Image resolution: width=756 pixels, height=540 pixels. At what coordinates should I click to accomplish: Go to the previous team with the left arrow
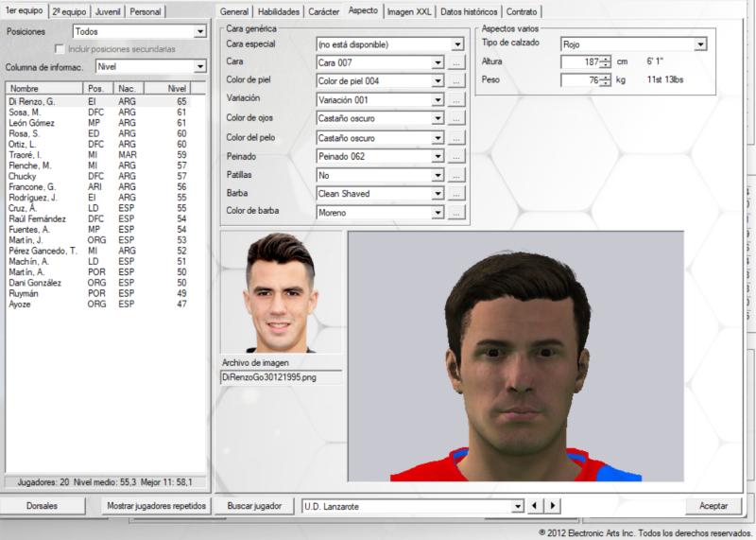534,506
